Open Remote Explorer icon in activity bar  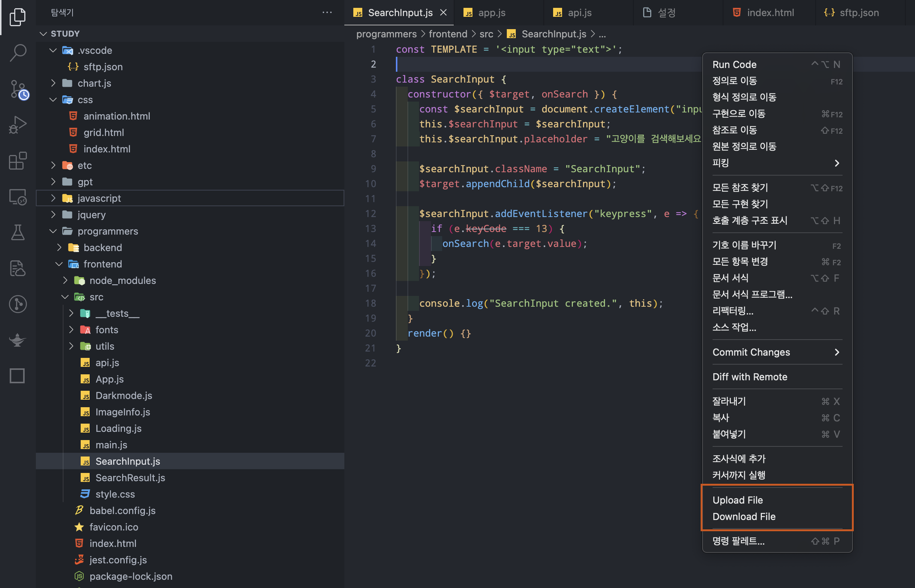(x=18, y=197)
